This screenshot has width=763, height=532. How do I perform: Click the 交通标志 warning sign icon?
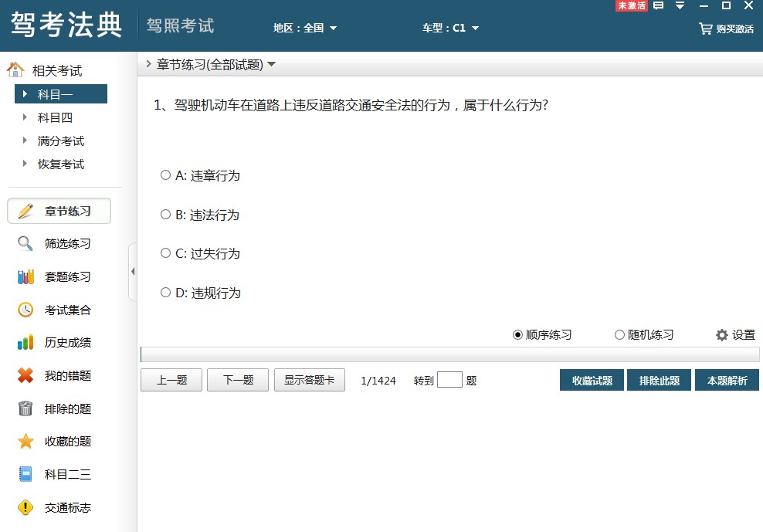(x=25, y=507)
